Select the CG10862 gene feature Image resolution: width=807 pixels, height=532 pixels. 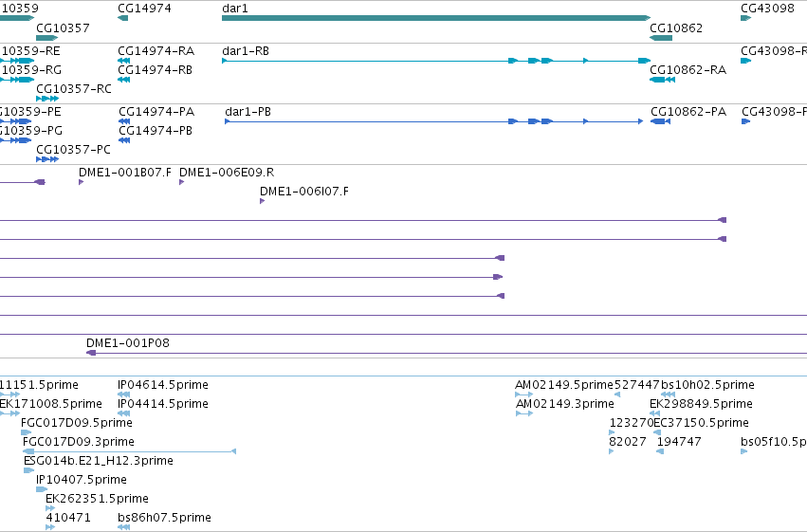click(x=661, y=38)
